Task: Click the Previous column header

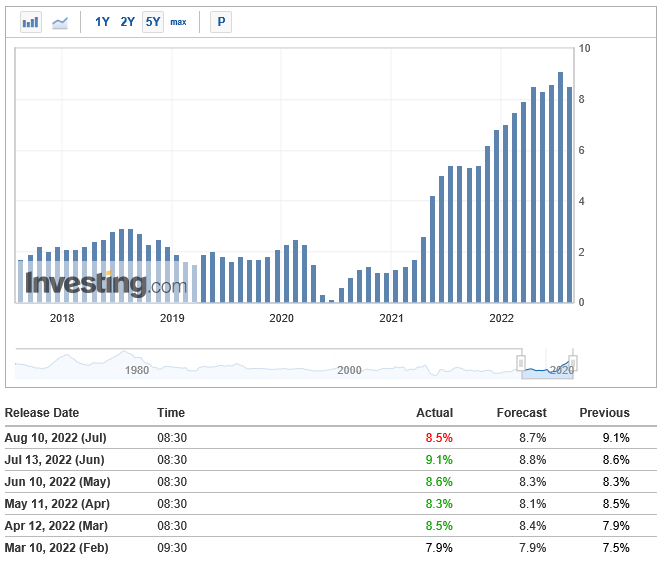Action: 604,413
